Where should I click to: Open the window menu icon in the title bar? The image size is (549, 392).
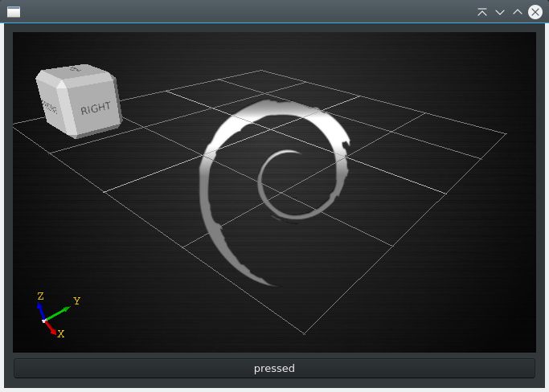click(14, 12)
